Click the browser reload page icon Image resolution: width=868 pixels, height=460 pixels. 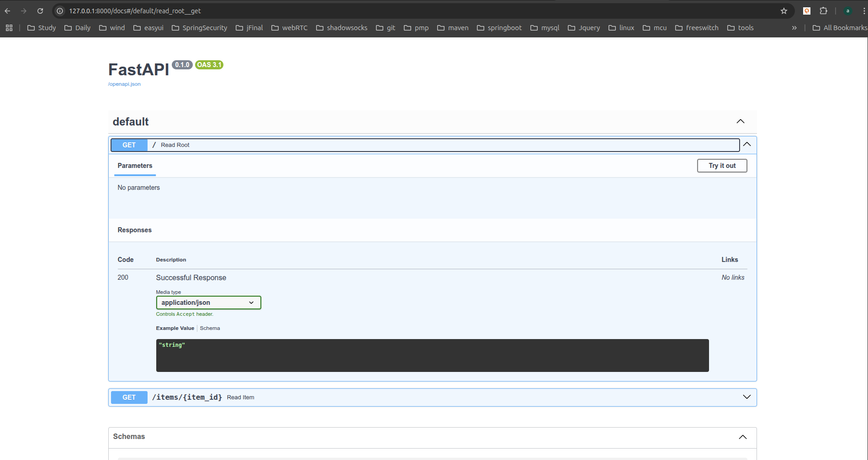pos(40,11)
